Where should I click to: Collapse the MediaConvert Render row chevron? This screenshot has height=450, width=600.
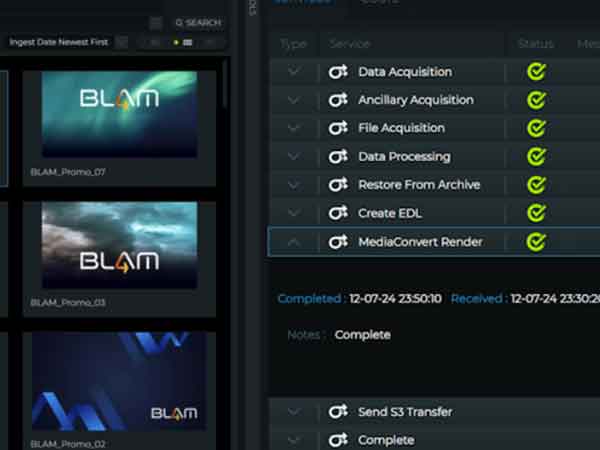tap(293, 242)
